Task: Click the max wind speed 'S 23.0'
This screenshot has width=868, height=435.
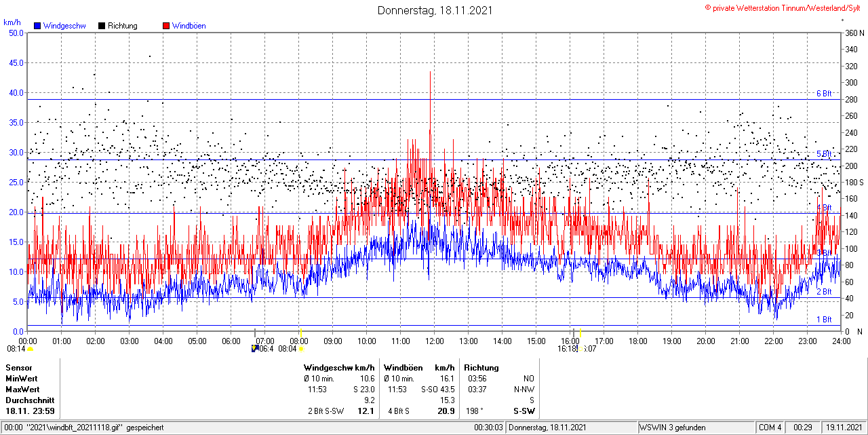Action: click(x=363, y=390)
